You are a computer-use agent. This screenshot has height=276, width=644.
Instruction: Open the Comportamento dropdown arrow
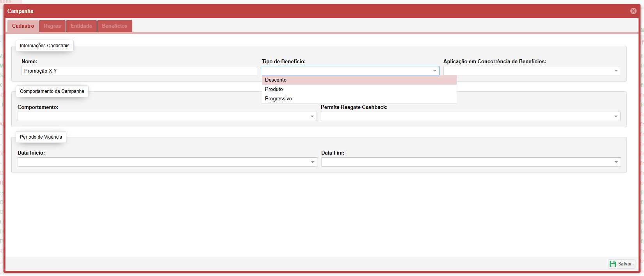(312, 116)
